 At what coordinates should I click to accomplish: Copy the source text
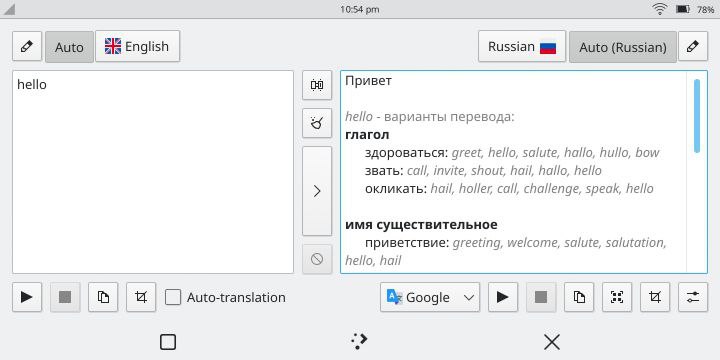(103, 297)
